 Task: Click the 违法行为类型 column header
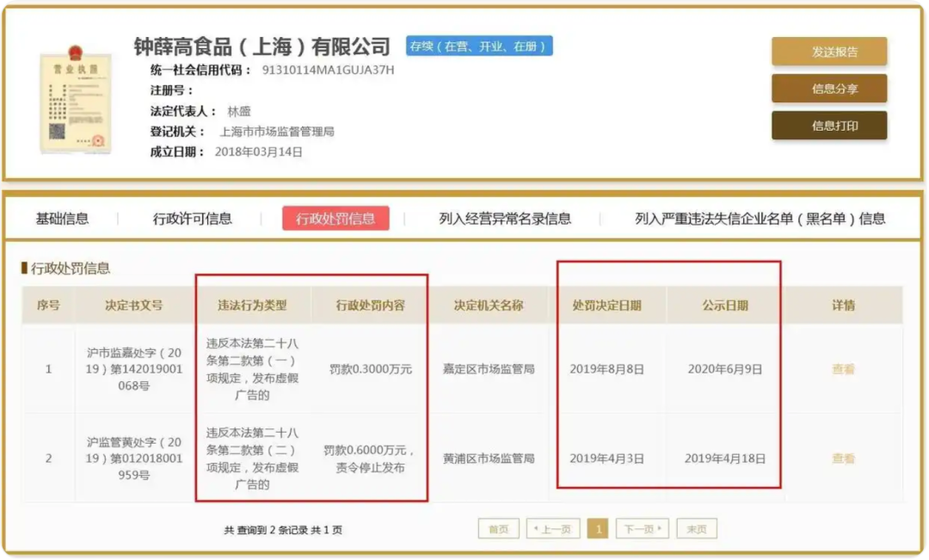[x=252, y=305]
